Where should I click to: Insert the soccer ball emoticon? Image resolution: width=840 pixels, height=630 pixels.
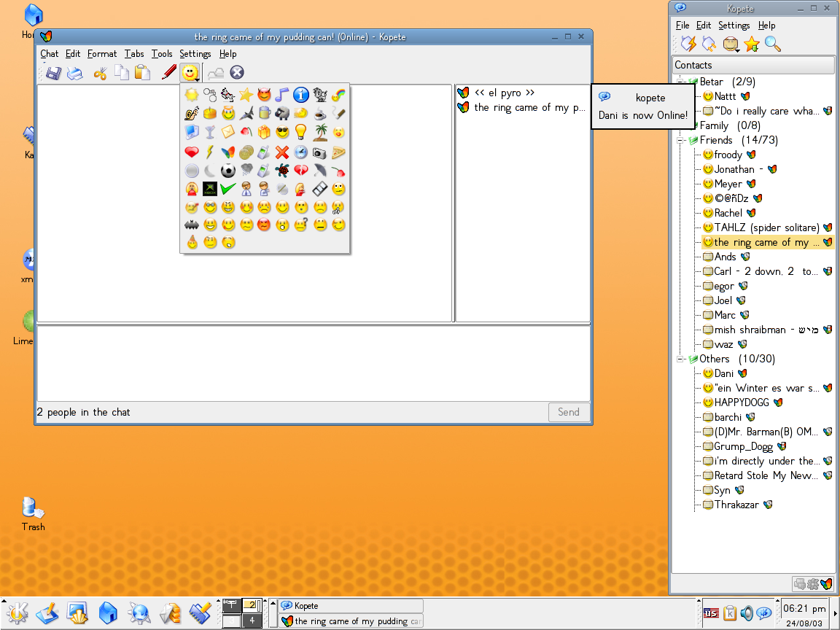228,171
